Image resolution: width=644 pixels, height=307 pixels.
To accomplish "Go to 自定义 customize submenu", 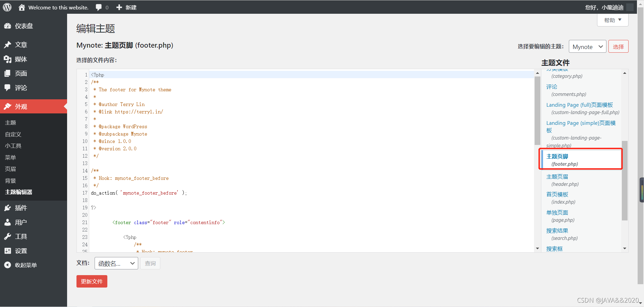I will [x=13, y=134].
